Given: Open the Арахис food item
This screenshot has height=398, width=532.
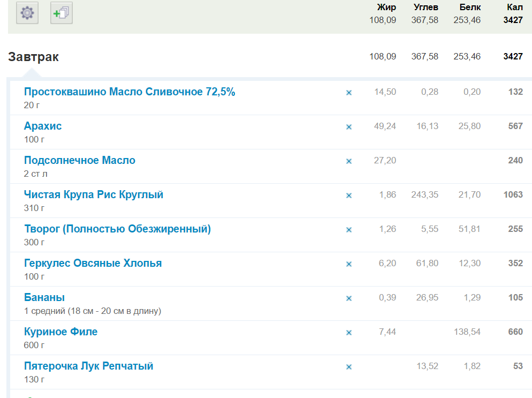Looking at the screenshot, I should point(43,126).
